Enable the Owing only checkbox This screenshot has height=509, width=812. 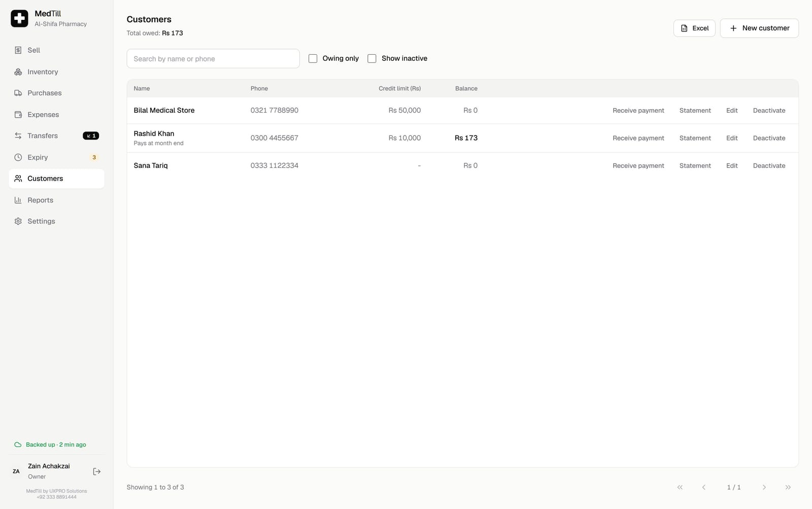313,58
